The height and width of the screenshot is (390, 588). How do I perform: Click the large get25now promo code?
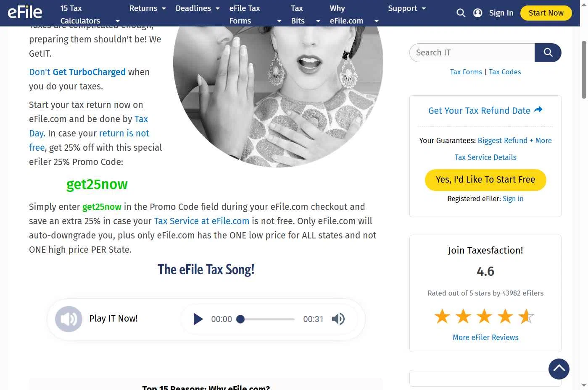(97, 184)
